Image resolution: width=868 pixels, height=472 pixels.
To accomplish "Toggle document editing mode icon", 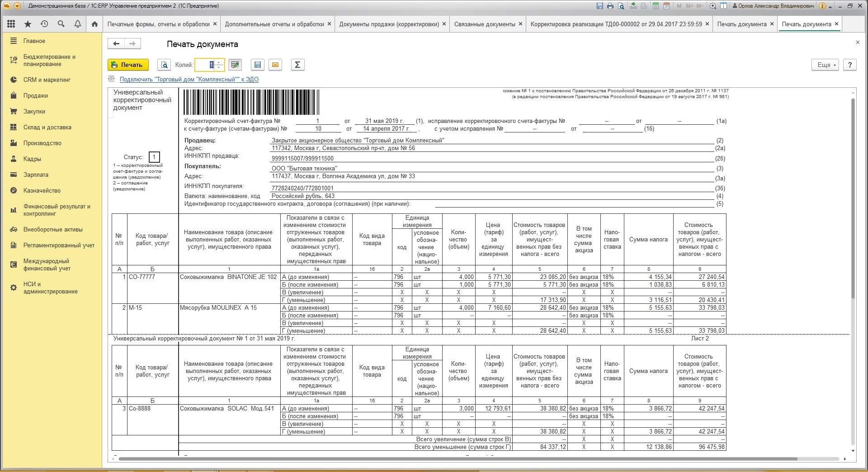I will click(235, 65).
